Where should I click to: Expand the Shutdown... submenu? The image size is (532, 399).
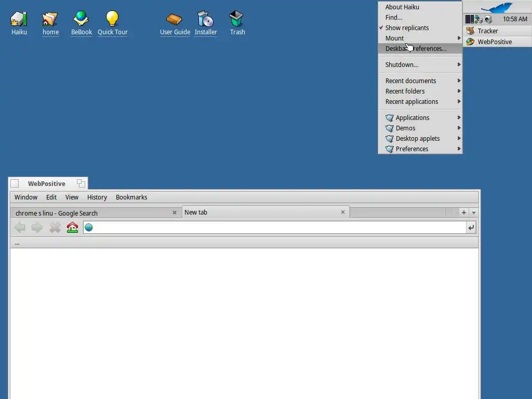(x=420, y=65)
